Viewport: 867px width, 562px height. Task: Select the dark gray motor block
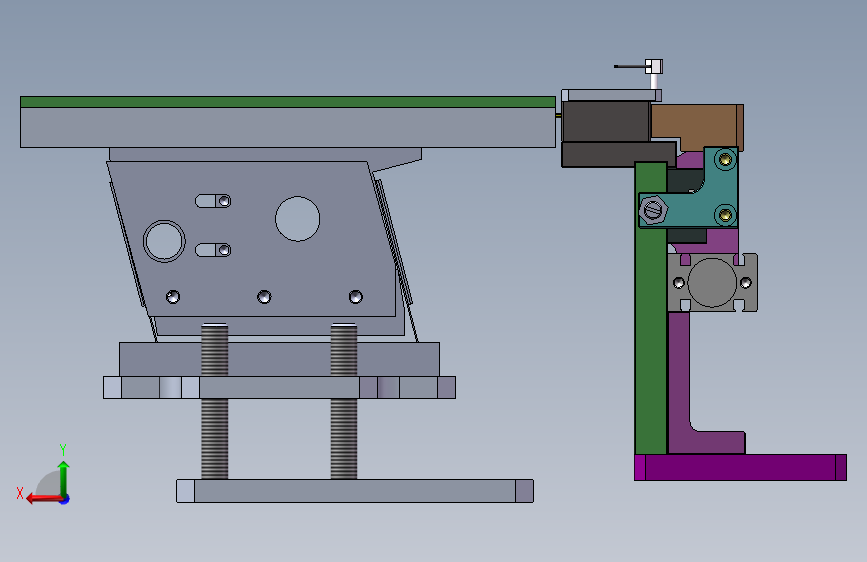coord(606,121)
